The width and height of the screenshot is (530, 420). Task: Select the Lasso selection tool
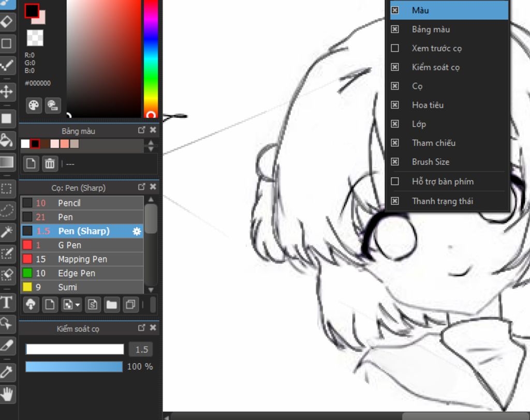(x=7, y=210)
